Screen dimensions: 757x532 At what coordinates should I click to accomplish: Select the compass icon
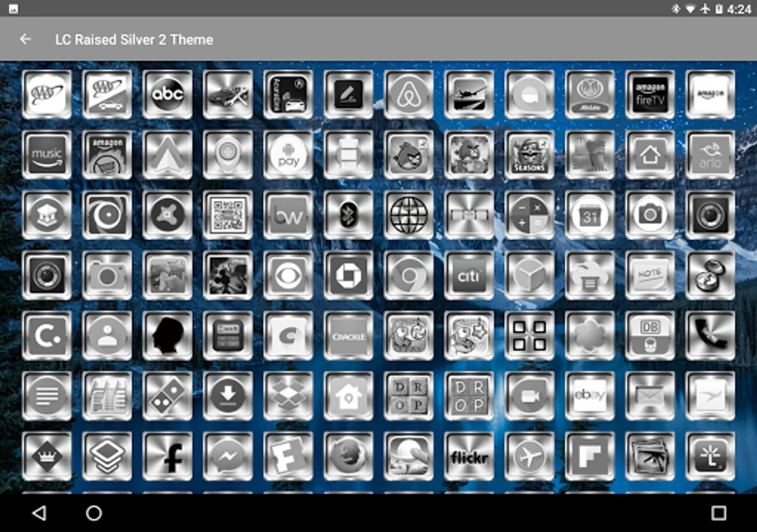tap(710, 275)
